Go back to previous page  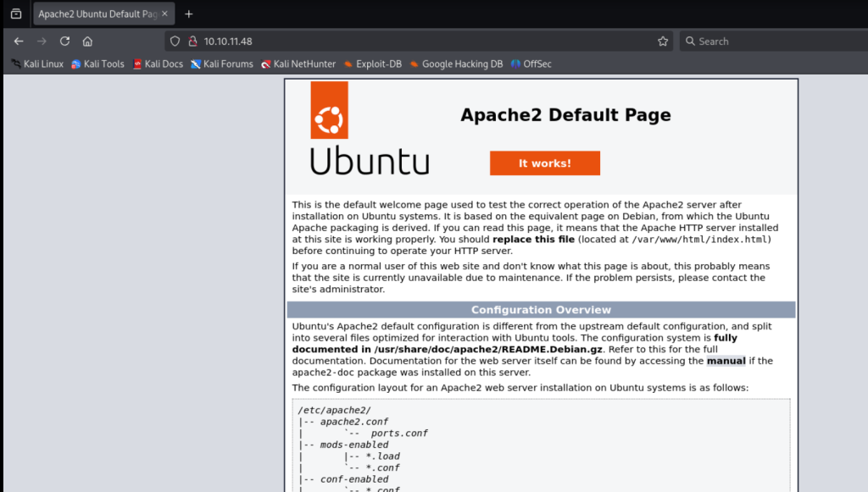tap(19, 41)
